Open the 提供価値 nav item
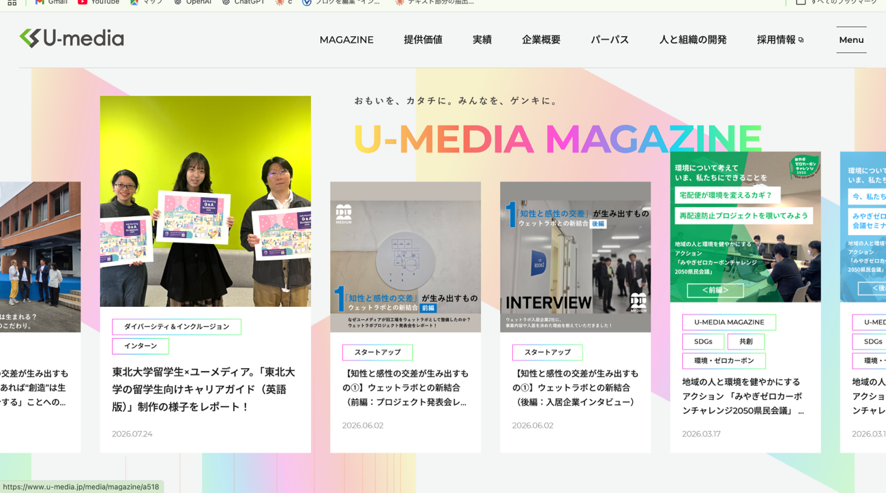Image resolution: width=886 pixels, height=493 pixels. coord(423,40)
